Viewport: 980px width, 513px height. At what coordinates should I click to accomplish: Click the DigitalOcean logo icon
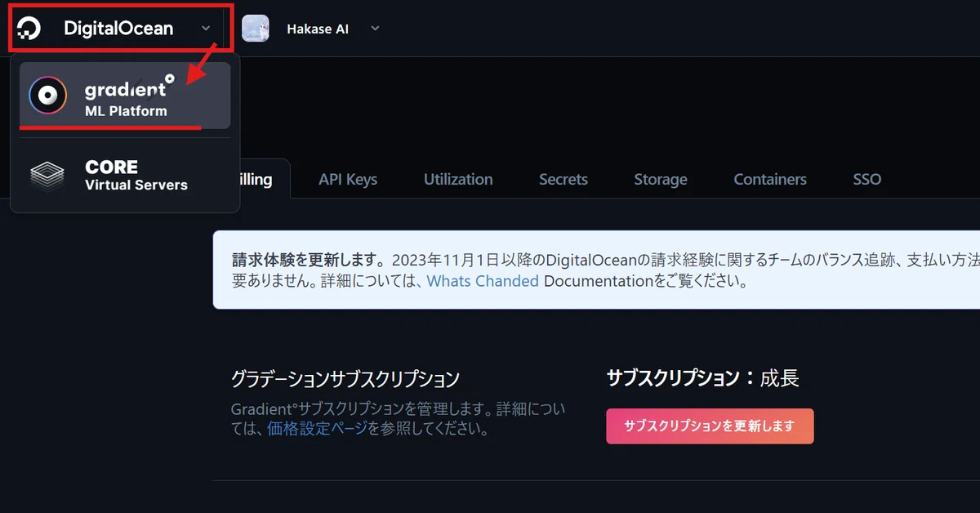pos(29,29)
